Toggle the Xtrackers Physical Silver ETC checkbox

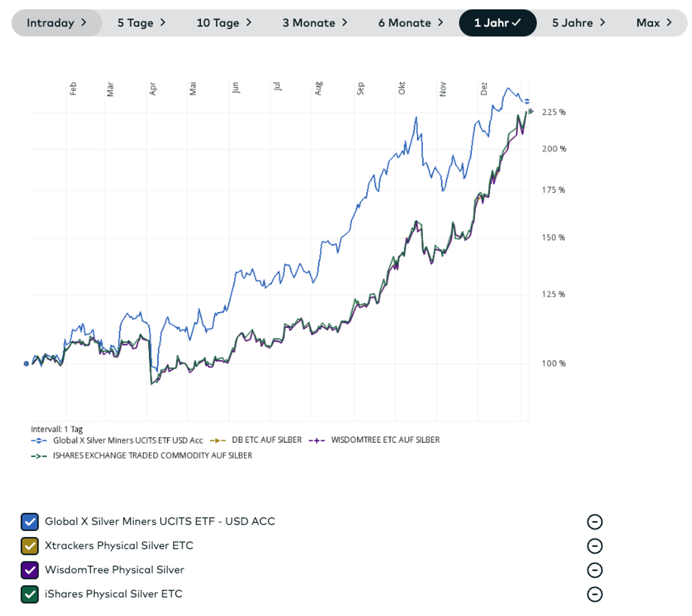click(30, 546)
